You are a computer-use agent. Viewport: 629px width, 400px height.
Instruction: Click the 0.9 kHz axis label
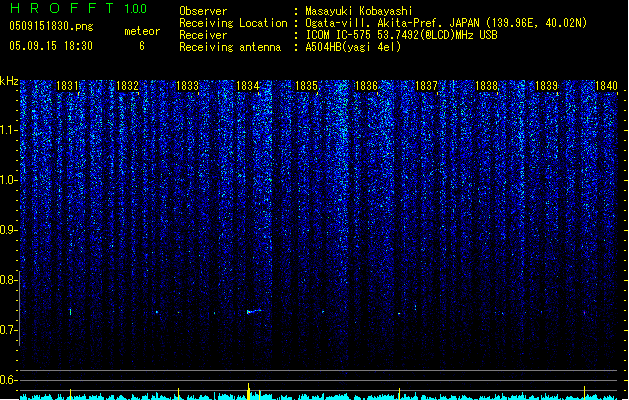click(8, 230)
